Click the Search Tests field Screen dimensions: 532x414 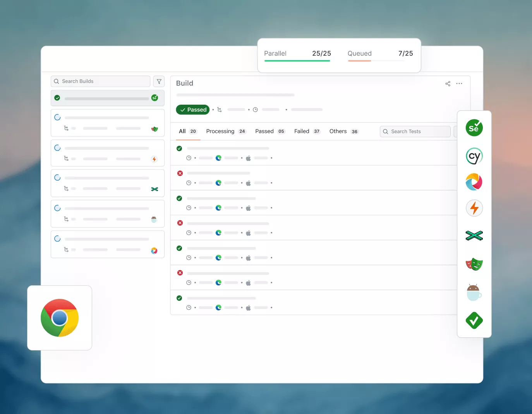click(415, 131)
